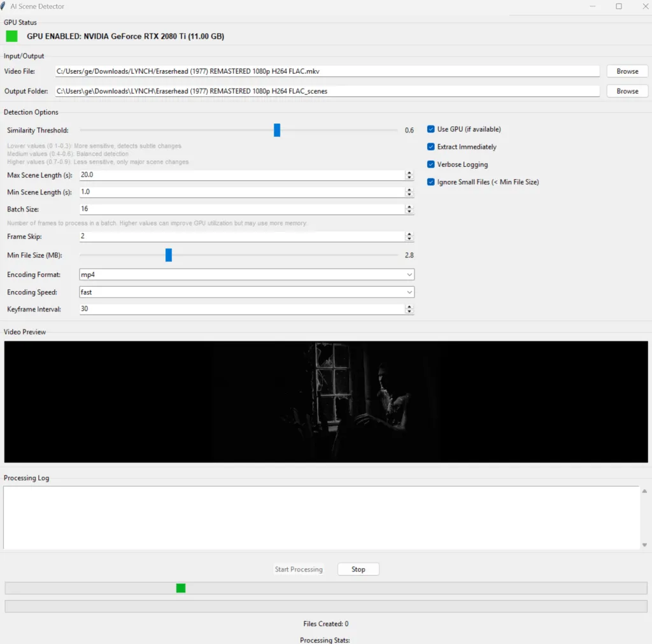Decrease Min Scene Length spinner arrow
652x644 pixels.
[409, 194]
